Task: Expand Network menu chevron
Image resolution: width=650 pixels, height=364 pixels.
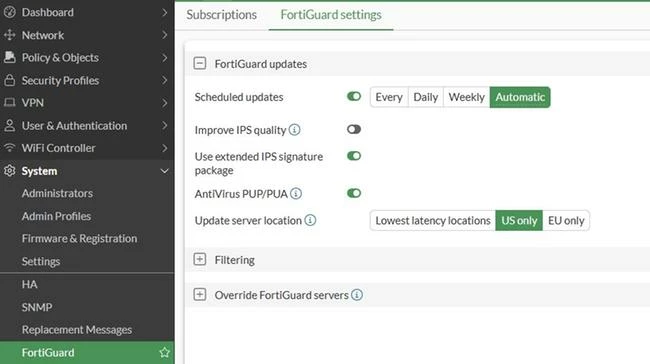Action: pyautogui.click(x=165, y=35)
